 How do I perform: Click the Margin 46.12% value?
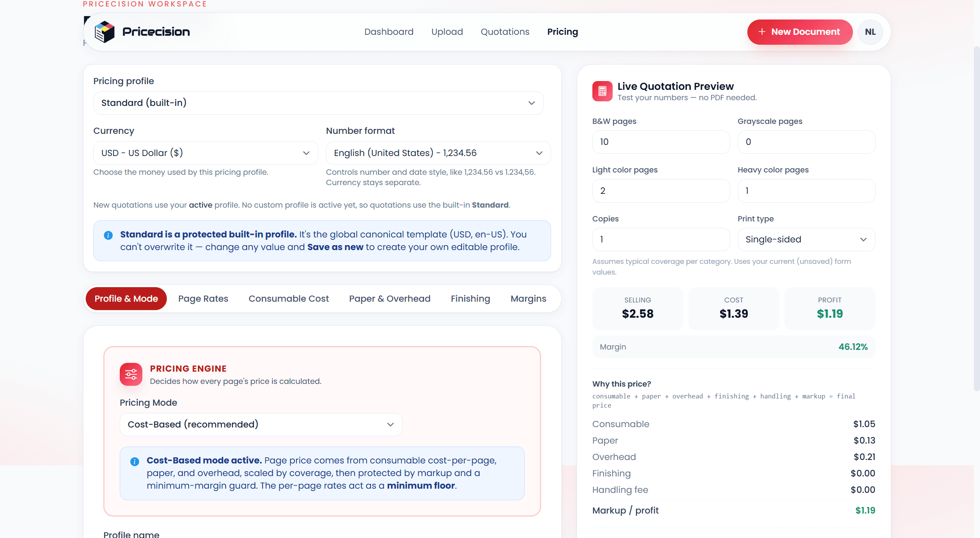coord(853,347)
